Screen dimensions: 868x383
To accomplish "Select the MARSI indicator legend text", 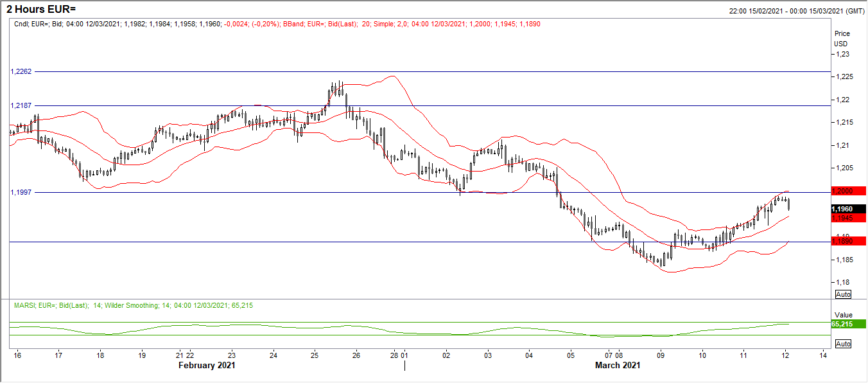I will pyautogui.click(x=134, y=305).
